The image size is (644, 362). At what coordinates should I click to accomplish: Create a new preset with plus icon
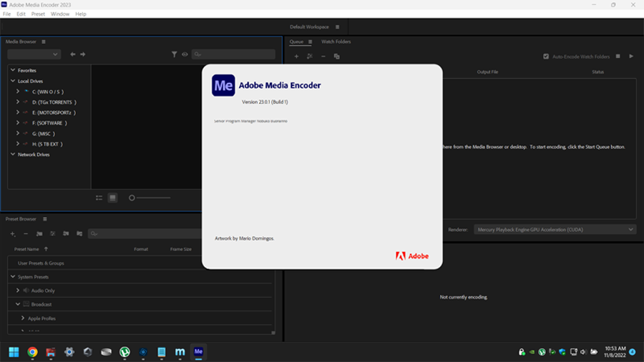coord(13,234)
